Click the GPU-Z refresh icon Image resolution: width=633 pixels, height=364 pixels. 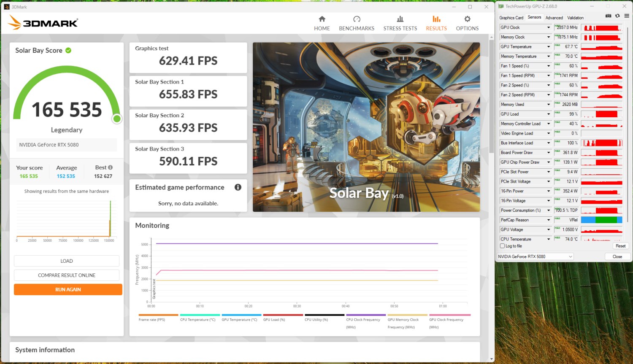click(617, 16)
